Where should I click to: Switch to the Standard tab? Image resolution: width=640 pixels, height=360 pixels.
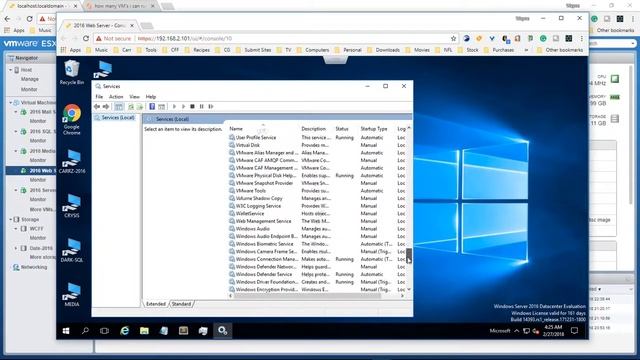(181, 304)
